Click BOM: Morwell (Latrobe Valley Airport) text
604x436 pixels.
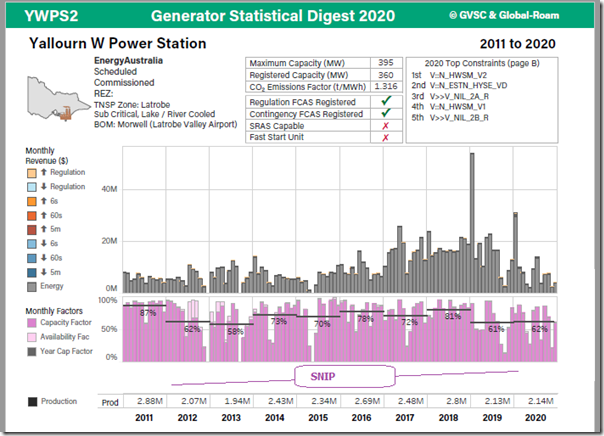tap(166, 124)
